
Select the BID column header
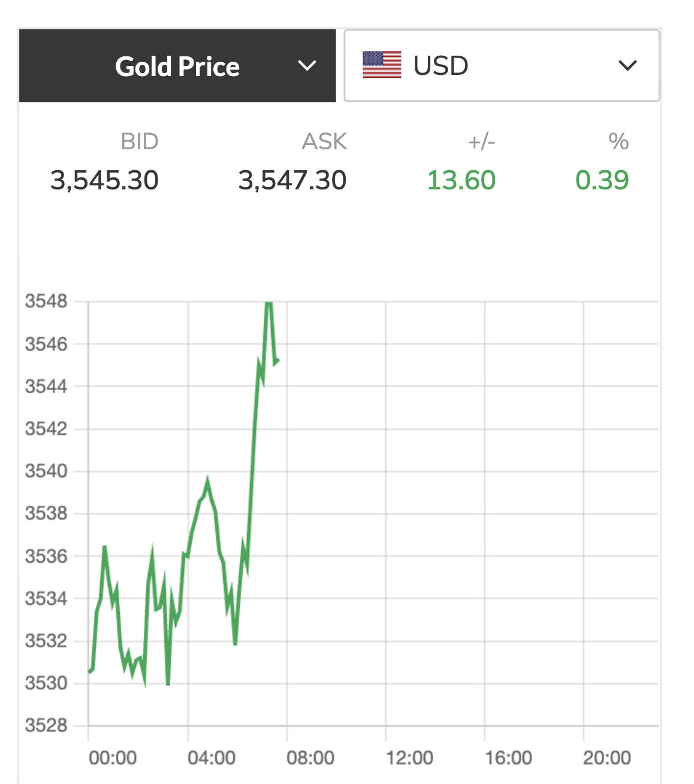pyautogui.click(x=139, y=142)
